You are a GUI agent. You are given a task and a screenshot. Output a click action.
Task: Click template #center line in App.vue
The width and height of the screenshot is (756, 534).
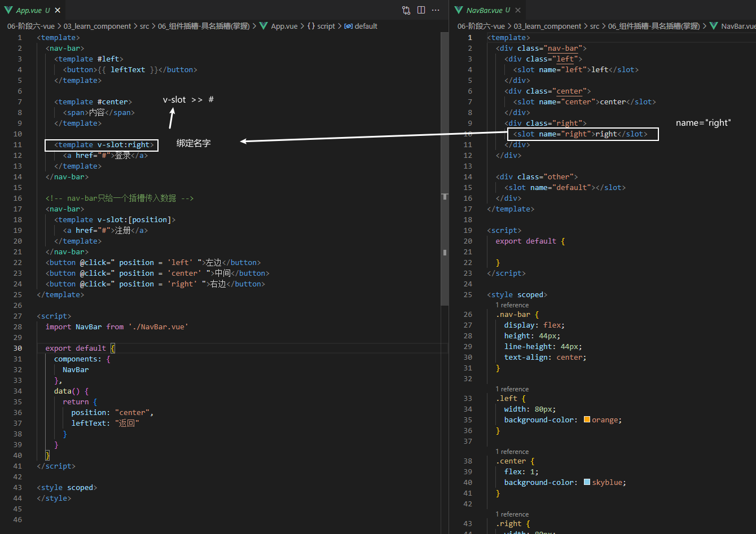pyautogui.click(x=93, y=101)
